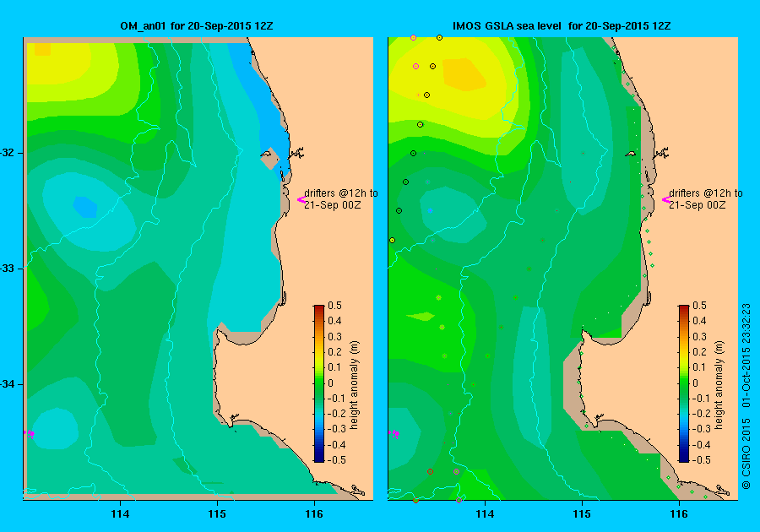Click the left map's 'drifters @12h to' label
The image size is (760, 532).
pyautogui.click(x=341, y=193)
